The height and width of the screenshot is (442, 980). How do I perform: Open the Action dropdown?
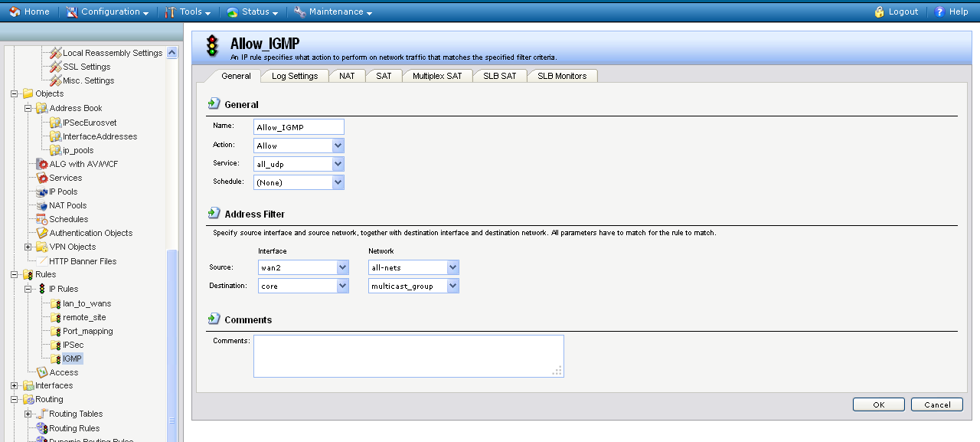[338, 146]
